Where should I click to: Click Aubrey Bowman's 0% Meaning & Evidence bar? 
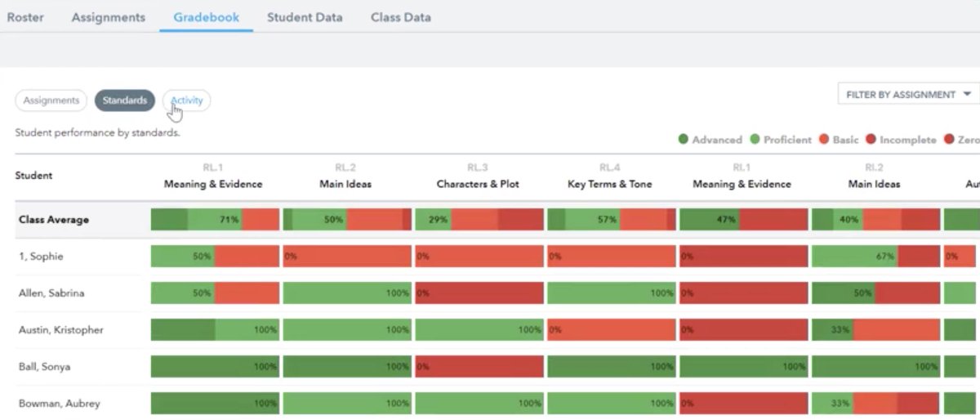click(x=743, y=404)
